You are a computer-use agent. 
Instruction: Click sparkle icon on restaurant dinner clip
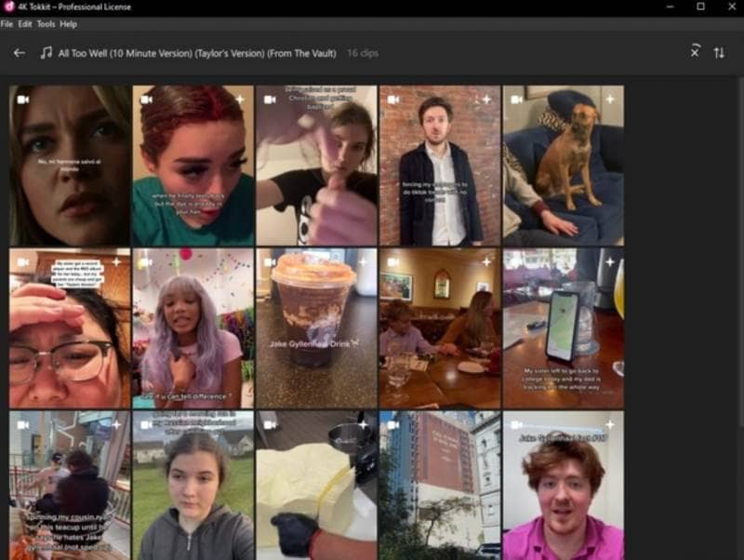[486, 262]
